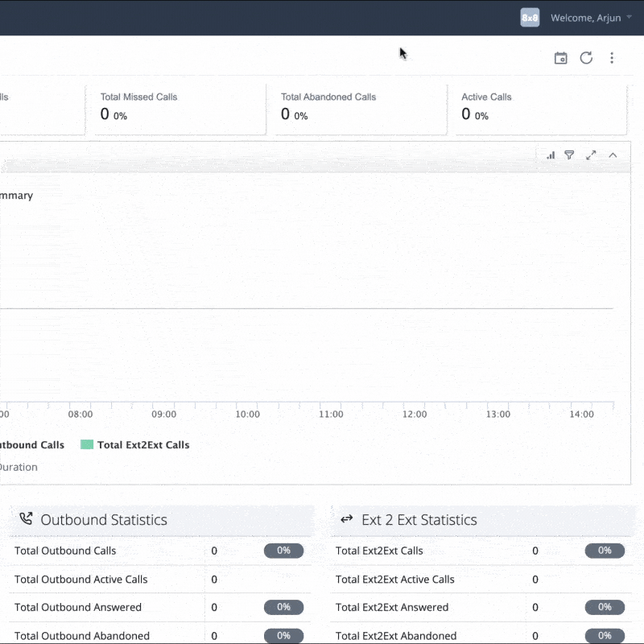Open the three-dot more options menu
Viewport: 644px width, 644px height.
pos(612,58)
